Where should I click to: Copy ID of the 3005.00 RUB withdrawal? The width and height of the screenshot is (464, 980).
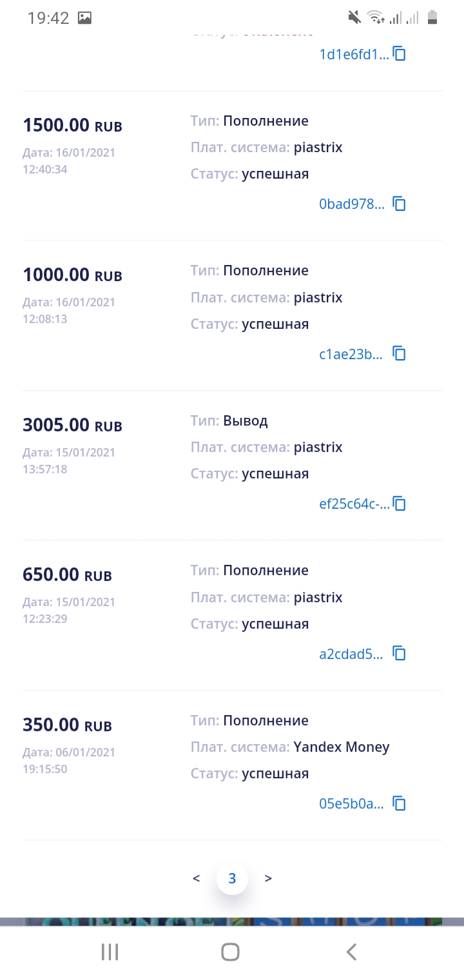(400, 504)
